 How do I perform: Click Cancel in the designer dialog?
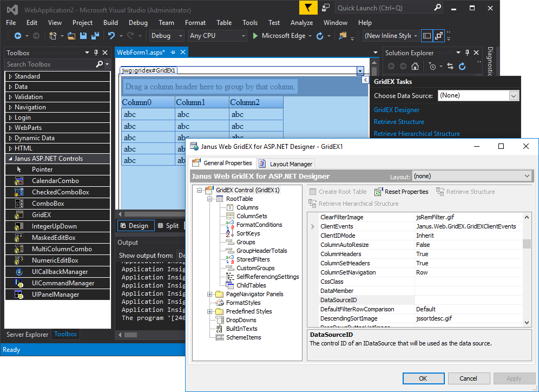468,378
